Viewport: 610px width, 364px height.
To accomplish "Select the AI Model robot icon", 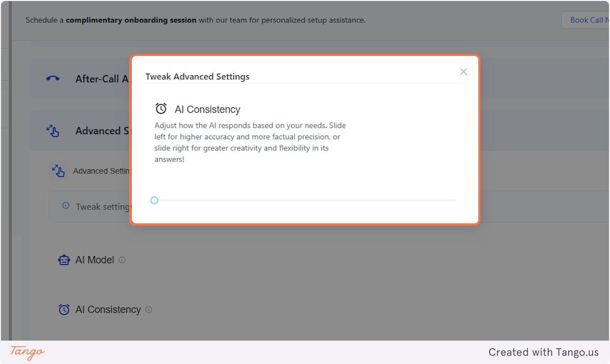I will pyautogui.click(x=64, y=260).
